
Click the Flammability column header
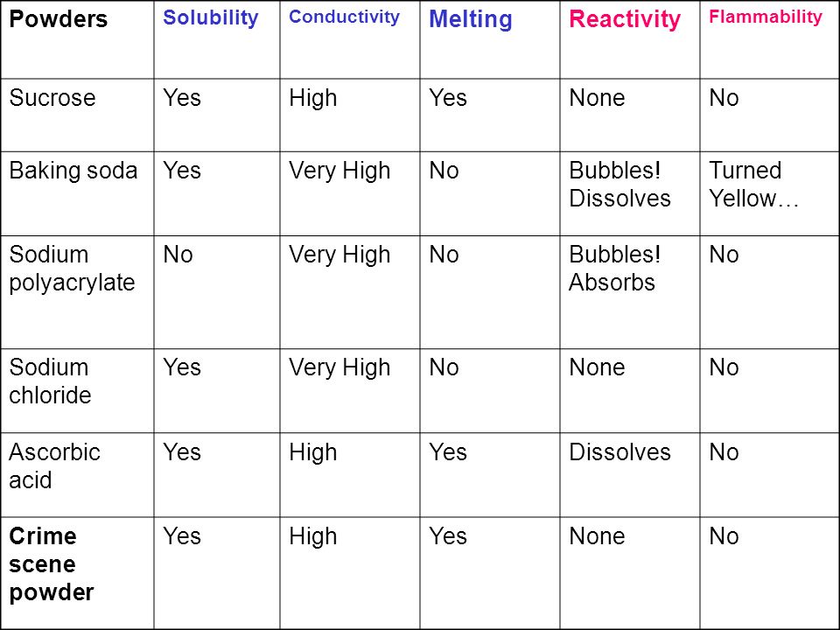click(766, 17)
